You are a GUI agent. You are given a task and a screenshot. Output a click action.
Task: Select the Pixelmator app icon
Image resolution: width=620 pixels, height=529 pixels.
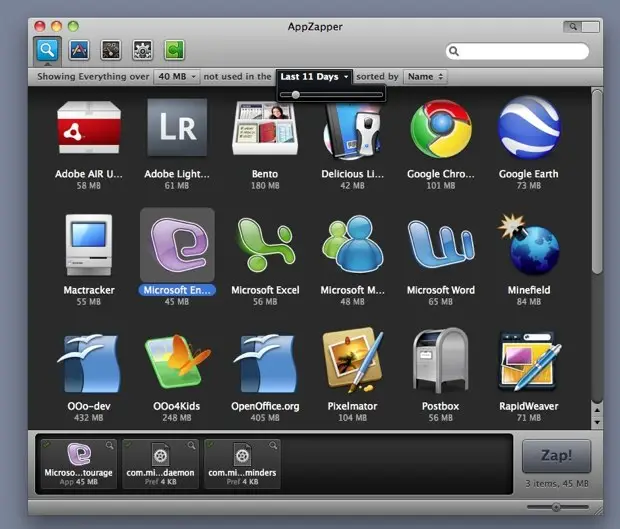coord(353,361)
